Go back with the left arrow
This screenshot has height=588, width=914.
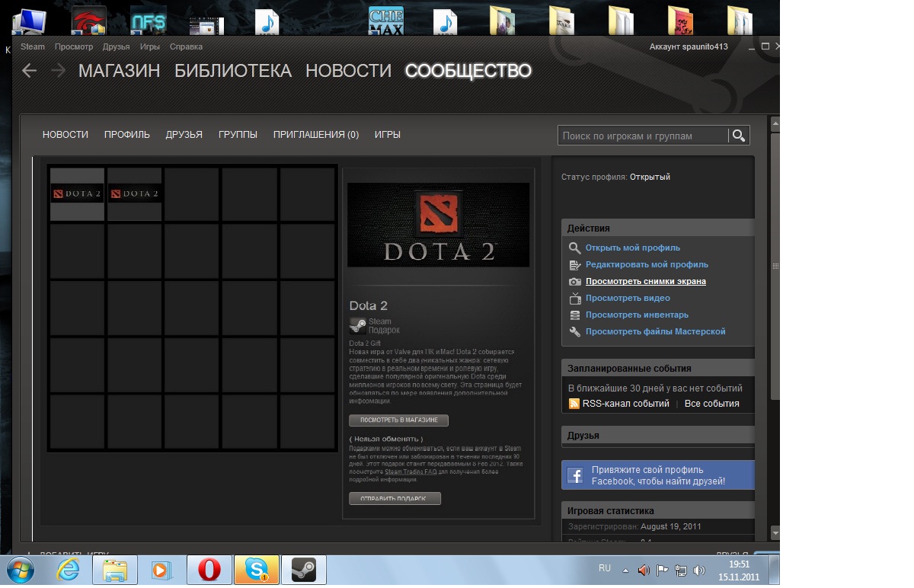pos(29,71)
